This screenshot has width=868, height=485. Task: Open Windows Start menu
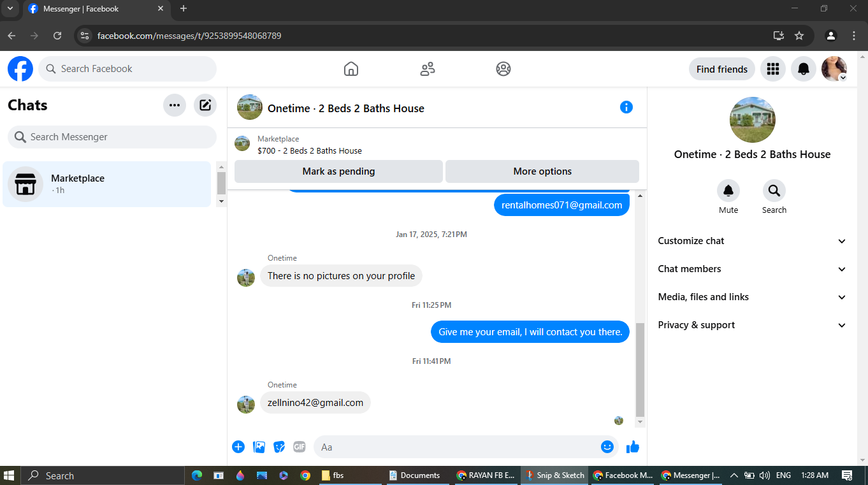10,475
